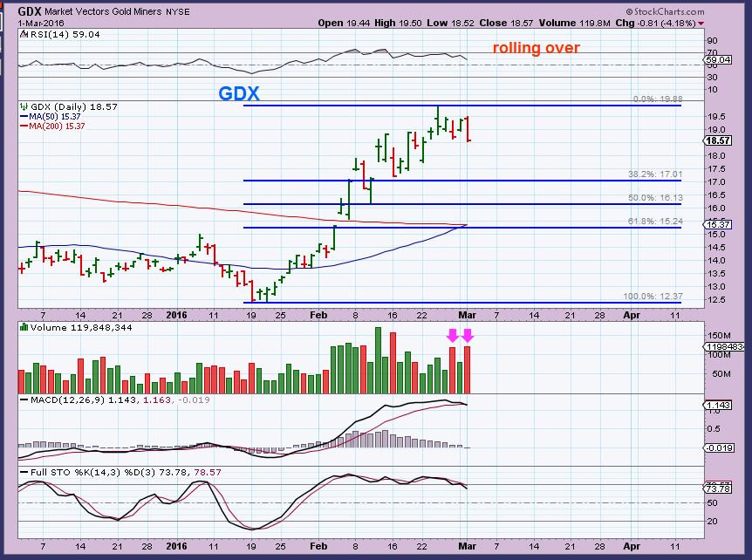The width and height of the screenshot is (752, 560).
Task: Click the MA(50) 15.37 legend text
Action: (55, 117)
